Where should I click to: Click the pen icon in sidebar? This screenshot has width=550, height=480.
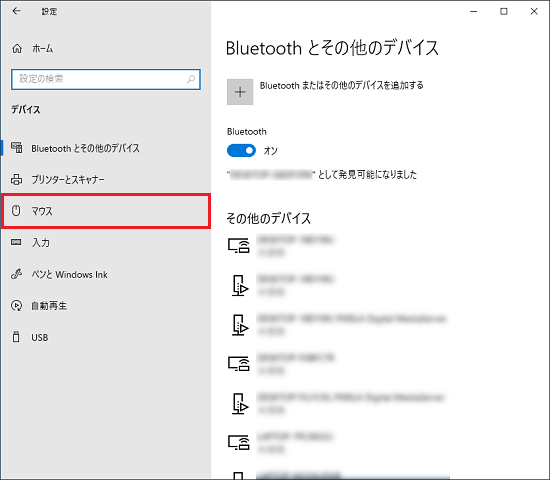click(16, 274)
